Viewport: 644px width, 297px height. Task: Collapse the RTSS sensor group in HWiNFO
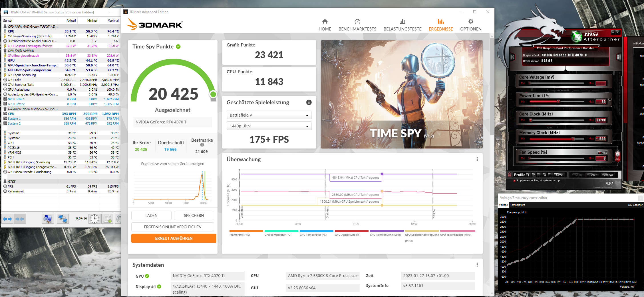(5, 182)
